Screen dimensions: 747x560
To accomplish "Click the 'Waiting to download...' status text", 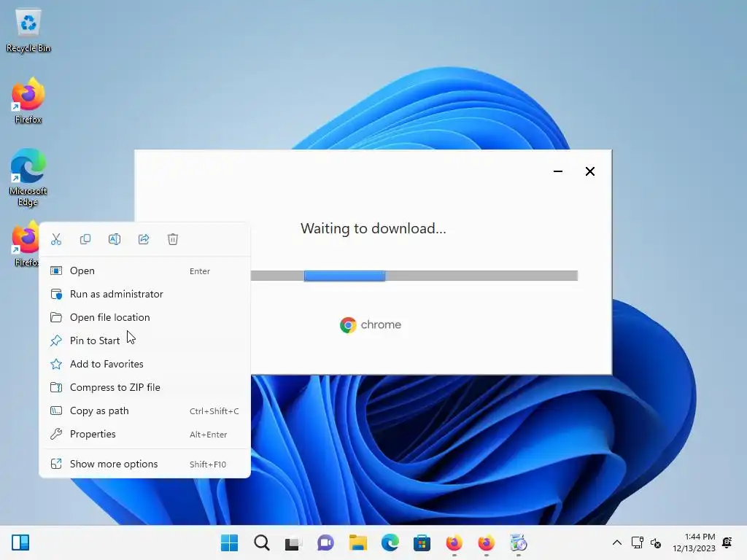I will click(x=373, y=229).
